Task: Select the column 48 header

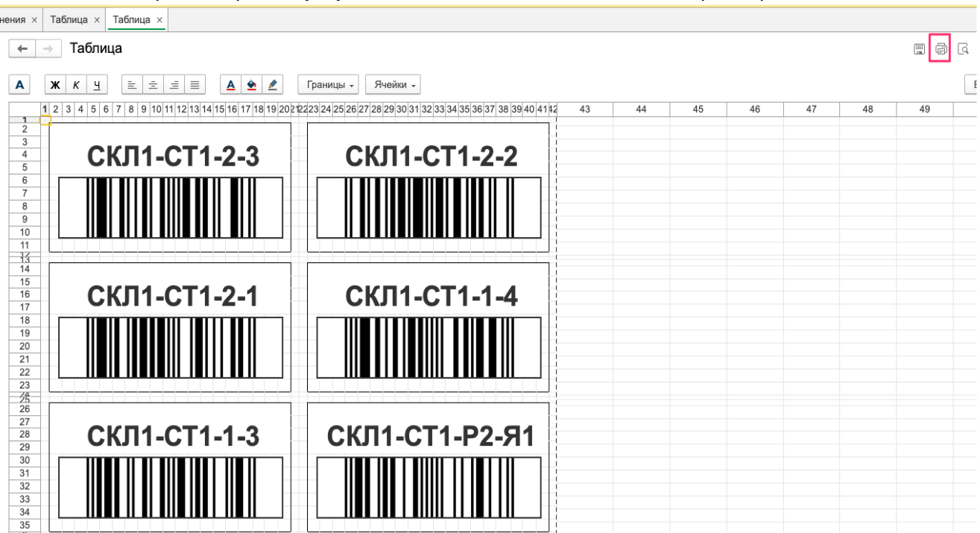Action: pyautogui.click(x=868, y=110)
